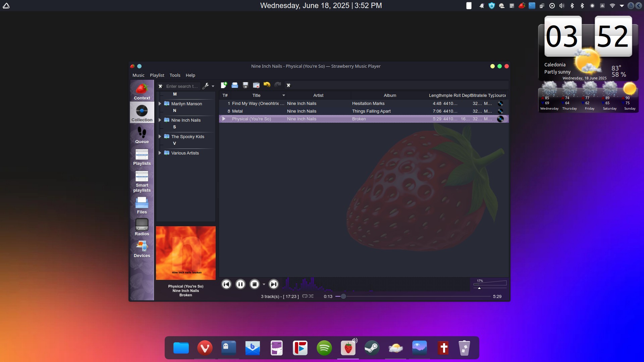Screen dimensions: 644x362
Task: Click the collection search input field
Action: [x=182, y=86]
